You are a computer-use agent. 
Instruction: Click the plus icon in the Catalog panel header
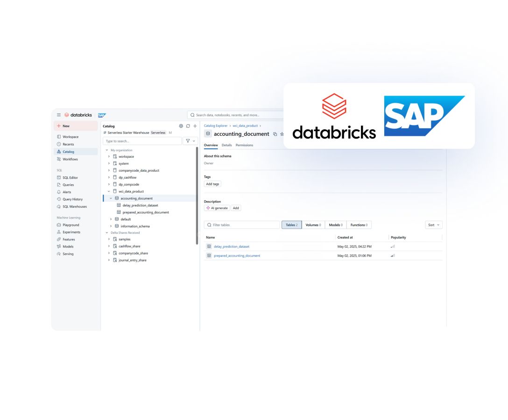click(195, 126)
